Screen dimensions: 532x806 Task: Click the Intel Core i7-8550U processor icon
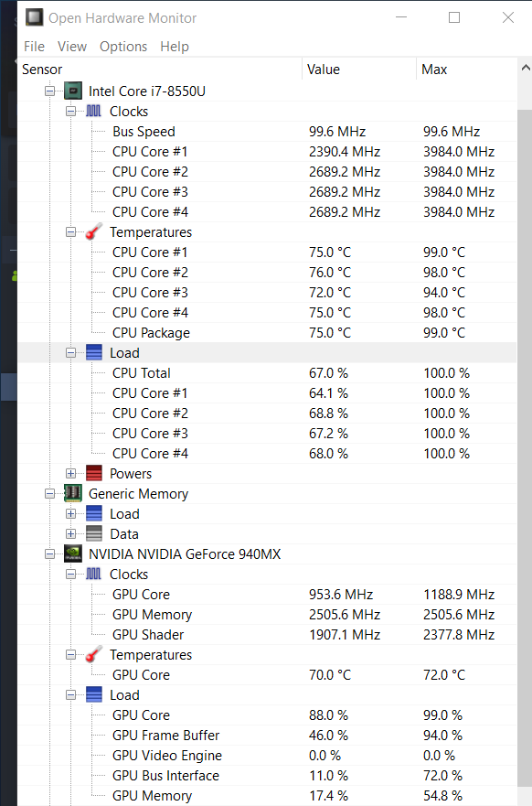click(73, 91)
